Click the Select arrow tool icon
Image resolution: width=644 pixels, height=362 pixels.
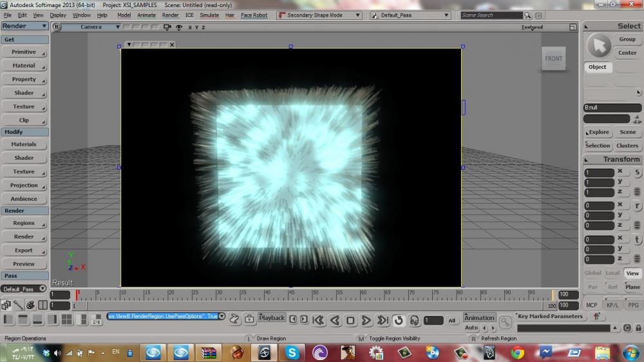[600, 45]
